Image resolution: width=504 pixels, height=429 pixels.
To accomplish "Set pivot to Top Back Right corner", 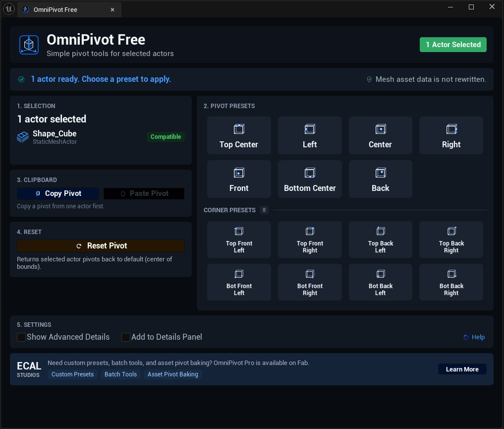I will tap(451, 240).
